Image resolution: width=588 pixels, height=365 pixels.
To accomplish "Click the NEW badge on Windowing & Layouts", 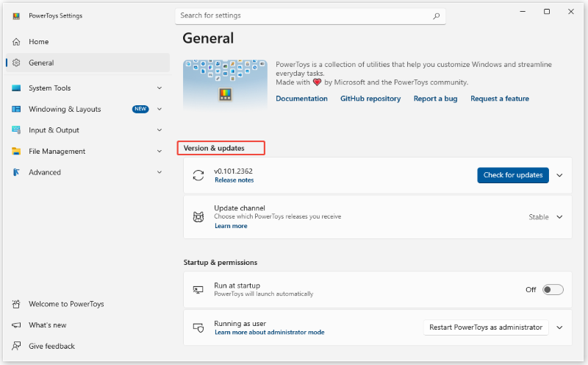I will (140, 109).
